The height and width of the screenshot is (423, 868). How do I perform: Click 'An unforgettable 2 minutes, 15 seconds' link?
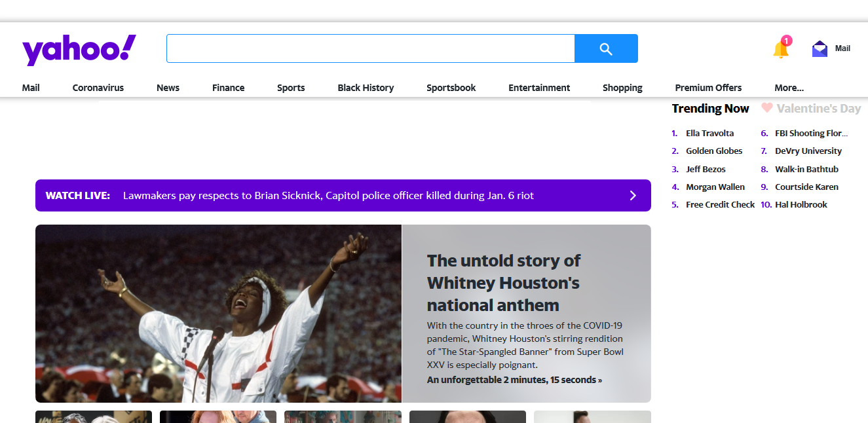514,380
